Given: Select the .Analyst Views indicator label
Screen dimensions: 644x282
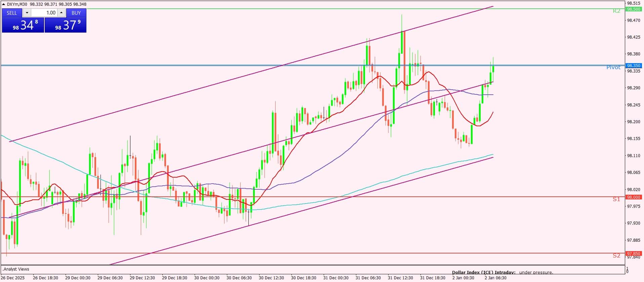Looking at the screenshot, I should [16, 269].
